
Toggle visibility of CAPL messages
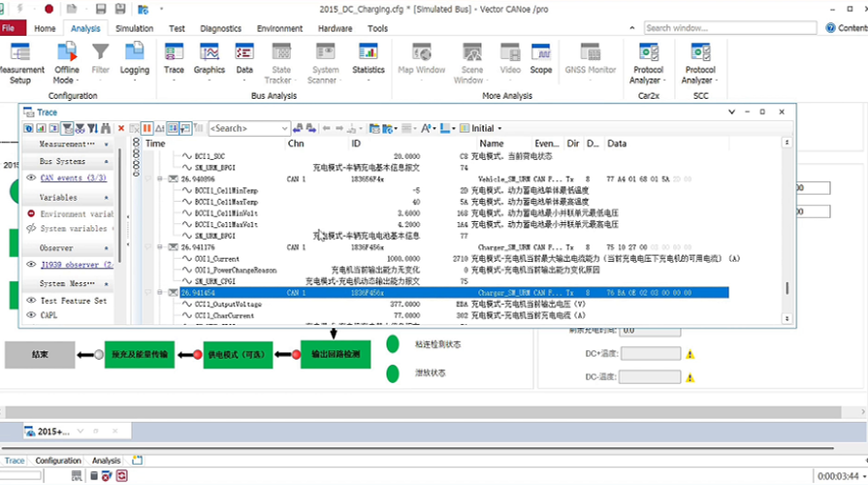tap(31, 315)
